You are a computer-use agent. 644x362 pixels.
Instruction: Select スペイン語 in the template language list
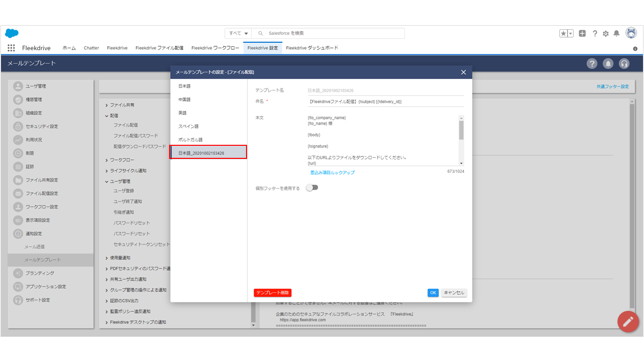208,126
